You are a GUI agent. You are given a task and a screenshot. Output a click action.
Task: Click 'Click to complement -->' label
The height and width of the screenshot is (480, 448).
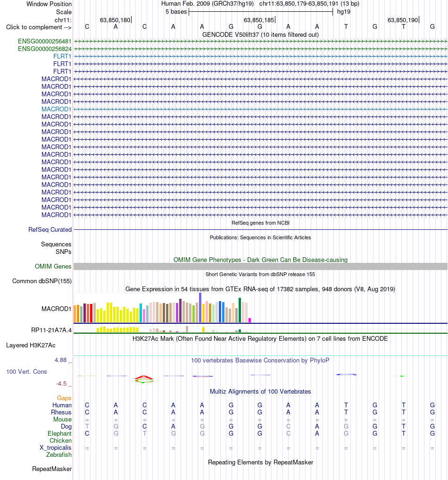(39, 27)
